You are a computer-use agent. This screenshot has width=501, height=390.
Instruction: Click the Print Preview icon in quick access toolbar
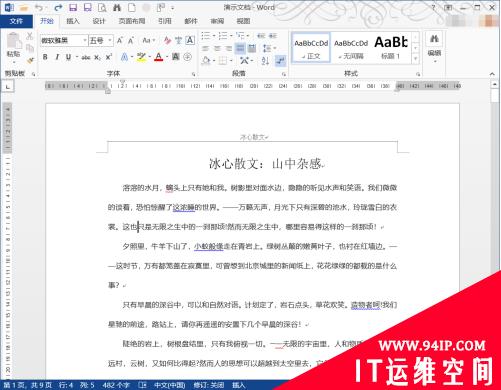tap(102, 7)
